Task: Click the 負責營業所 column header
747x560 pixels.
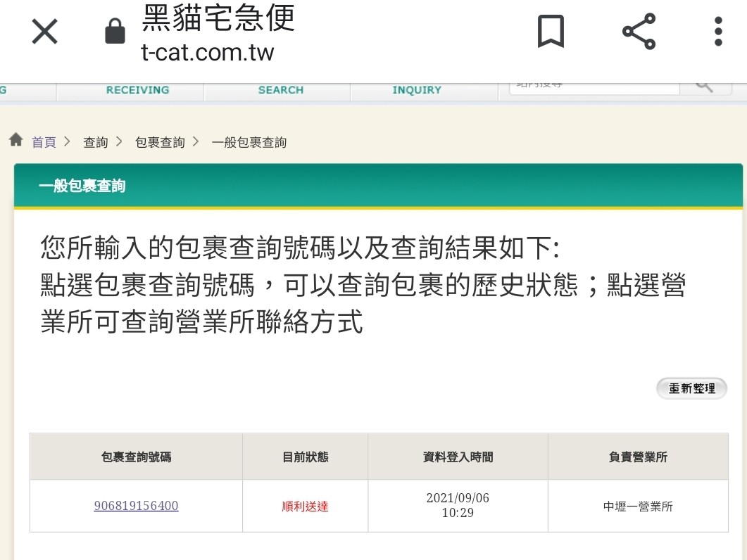Action: coord(638,457)
